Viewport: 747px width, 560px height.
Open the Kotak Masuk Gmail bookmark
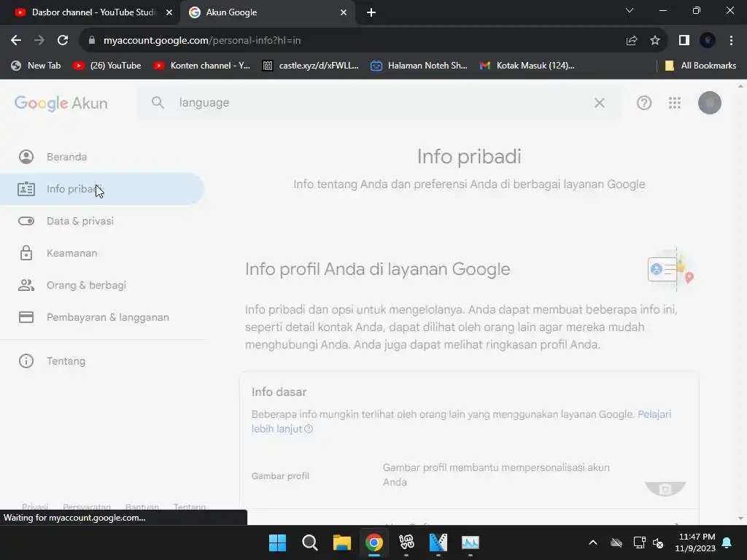tap(527, 66)
